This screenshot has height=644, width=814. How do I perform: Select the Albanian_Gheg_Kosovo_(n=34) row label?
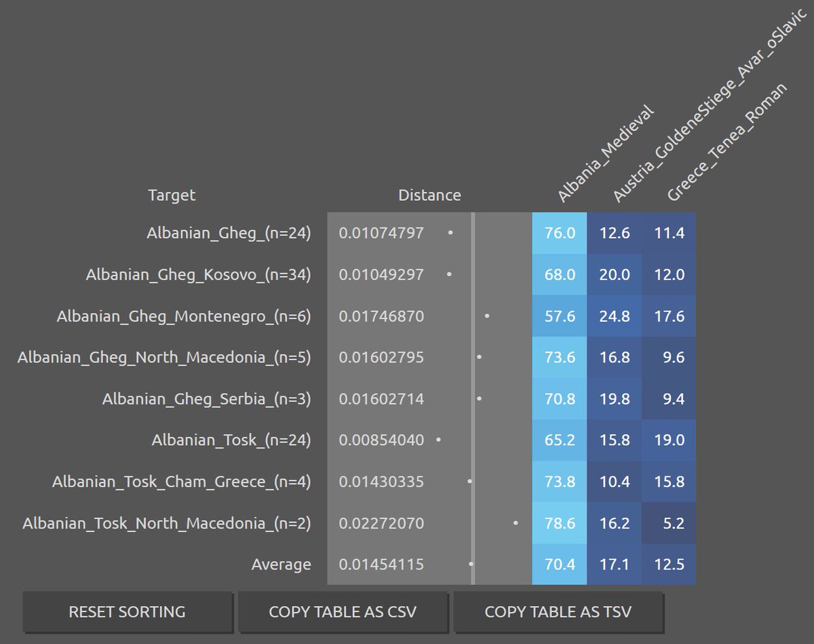pyautogui.click(x=198, y=275)
